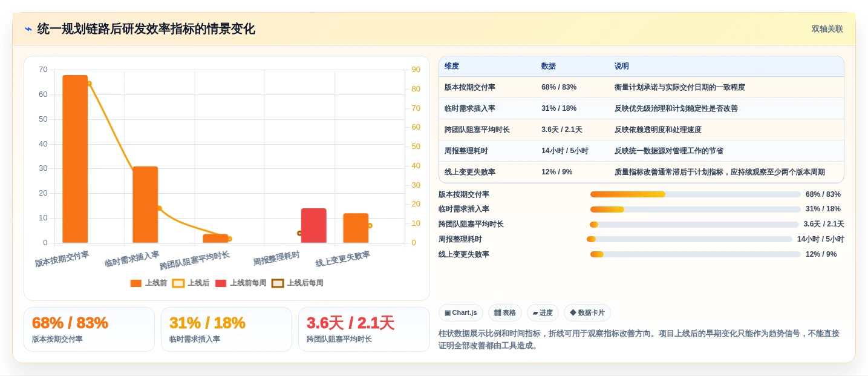
Task: Click the x-axis label 周报整理耗时
Action: tap(276, 259)
